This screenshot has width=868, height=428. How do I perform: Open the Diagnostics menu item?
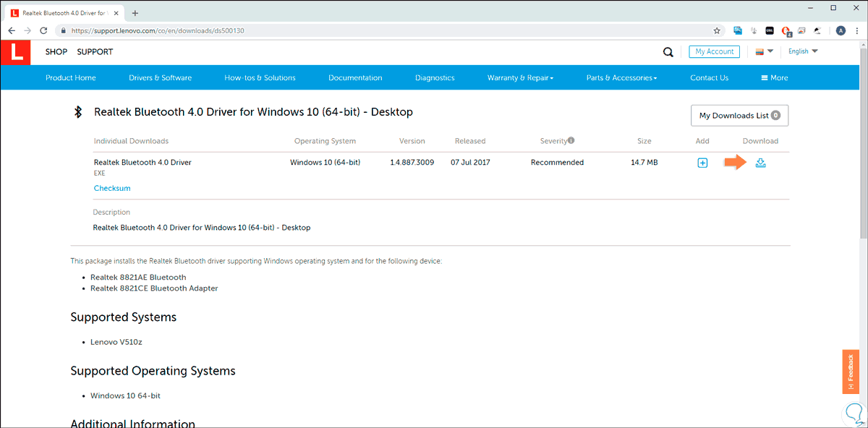point(435,78)
